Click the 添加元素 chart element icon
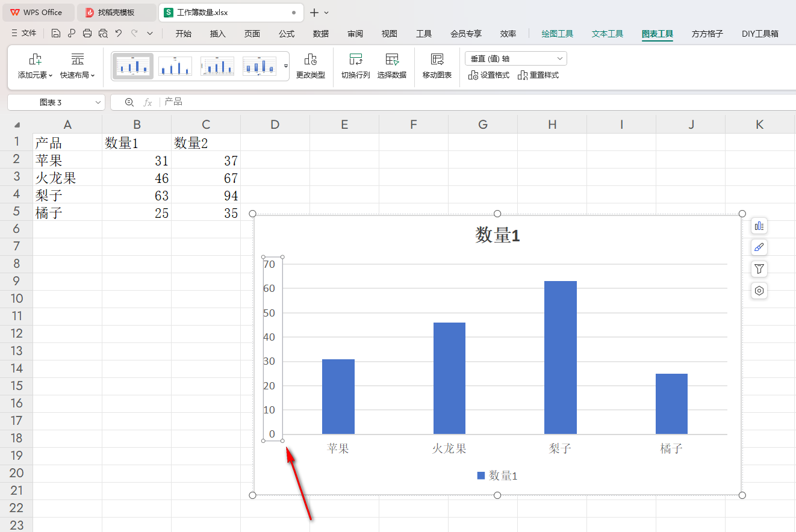The width and height of the screenshot is (796, 532). pyautogui.click(x=35, y=60)
